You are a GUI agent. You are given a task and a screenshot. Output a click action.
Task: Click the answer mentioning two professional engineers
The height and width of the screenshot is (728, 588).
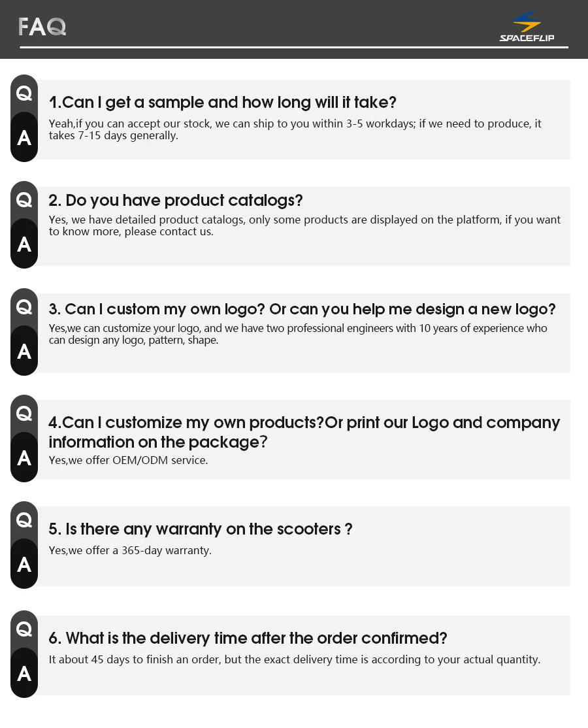[297, 334]
